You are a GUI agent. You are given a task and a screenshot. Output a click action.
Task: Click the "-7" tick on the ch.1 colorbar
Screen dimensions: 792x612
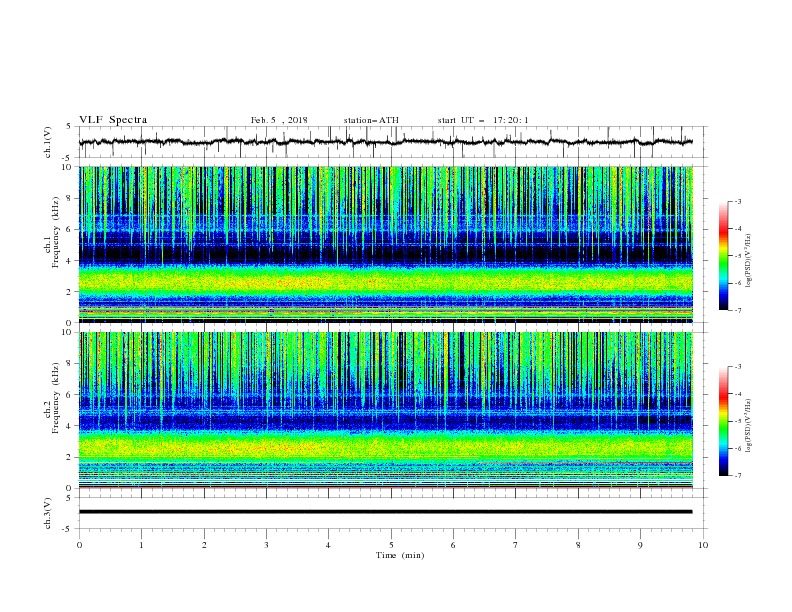738,310
